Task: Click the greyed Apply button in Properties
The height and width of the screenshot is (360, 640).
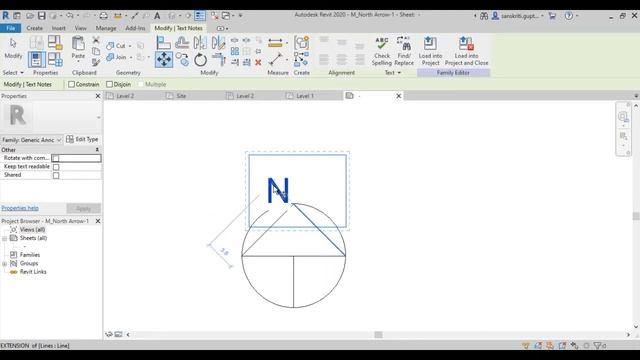Action: tap(84, 209)
